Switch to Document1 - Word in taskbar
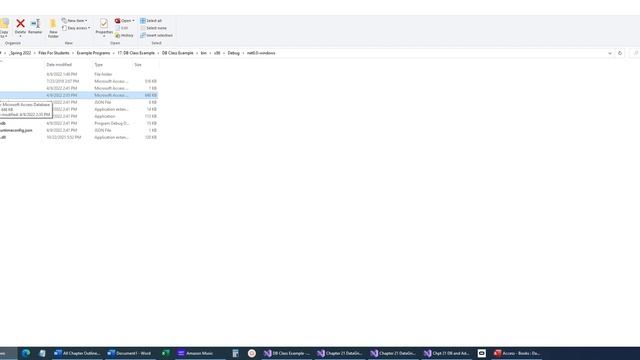The height and width of the screenshot is (360, 640). 130,353
